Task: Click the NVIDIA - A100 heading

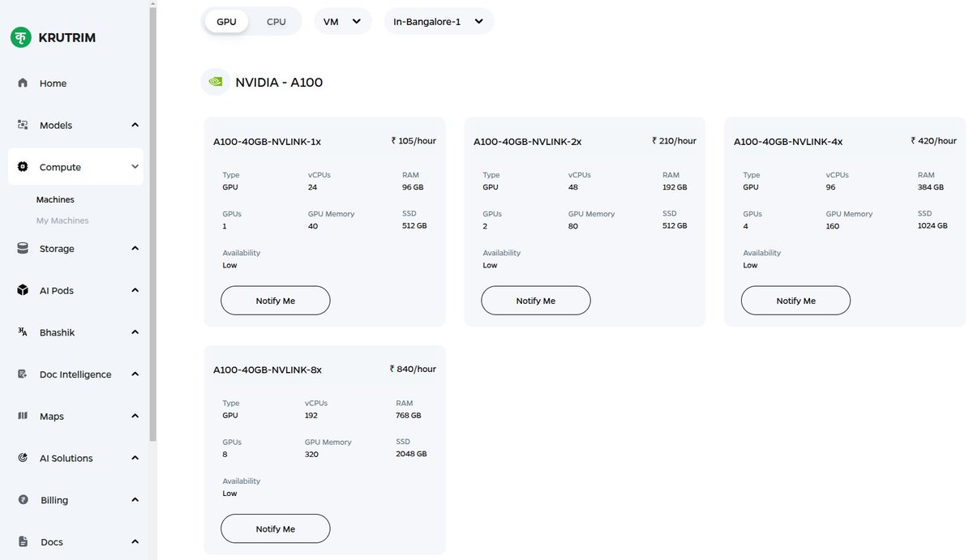Action: click(279, 82)
